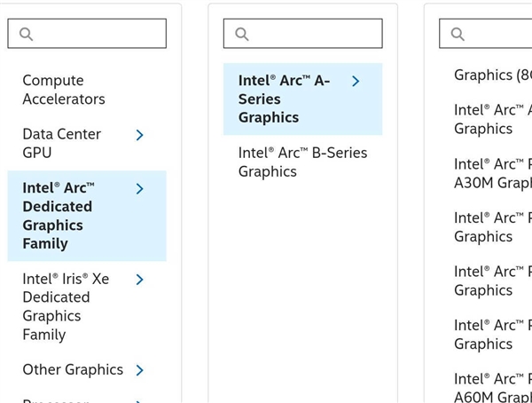Click the chevron next to Other Graphics
Viewport: 532px width, 403px height.
(x=139, y=370)
